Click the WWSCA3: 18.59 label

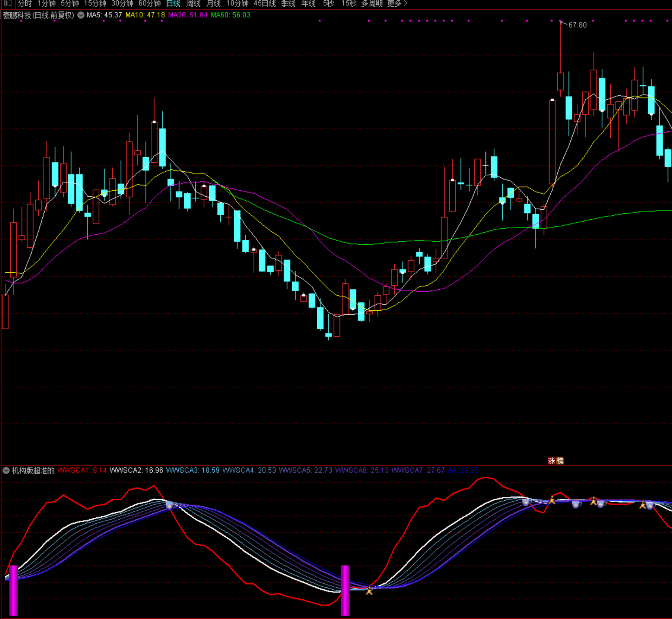tap(193, 470)
